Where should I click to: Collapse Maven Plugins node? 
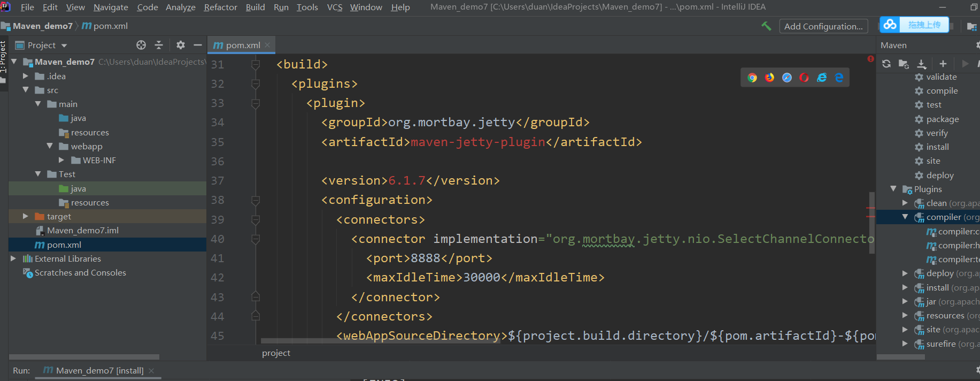point(893,189)
